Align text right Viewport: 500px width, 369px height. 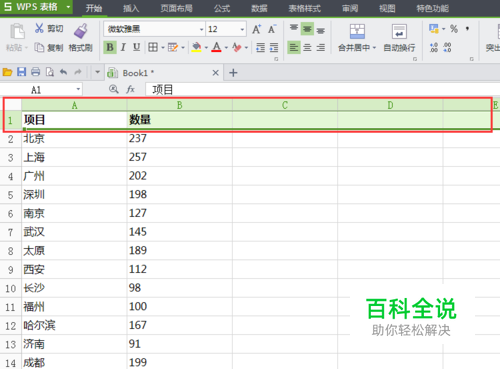pyautogui.click(x=321, y=48)
